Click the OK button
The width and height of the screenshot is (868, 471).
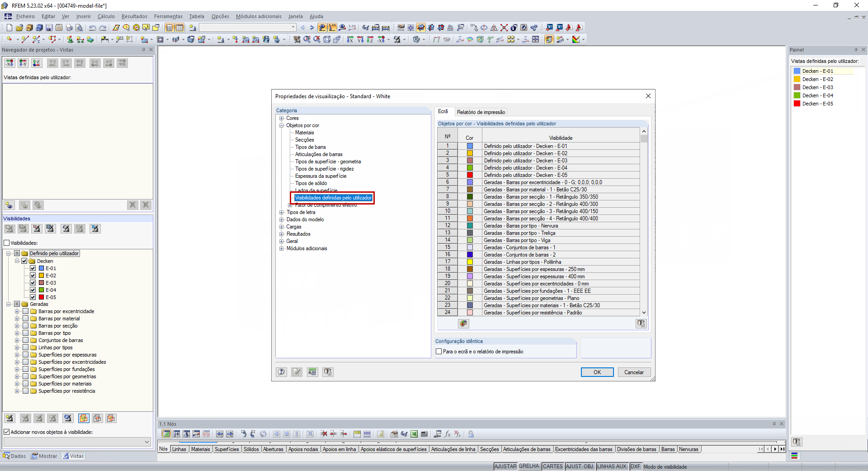pyautogui.click(x=597, y=372)
